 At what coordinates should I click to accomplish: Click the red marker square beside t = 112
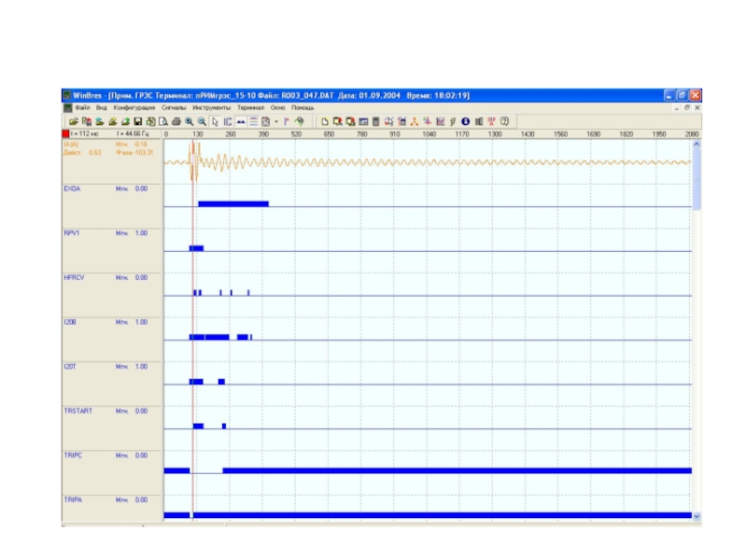pyautogui.click(x=65, y=133)
